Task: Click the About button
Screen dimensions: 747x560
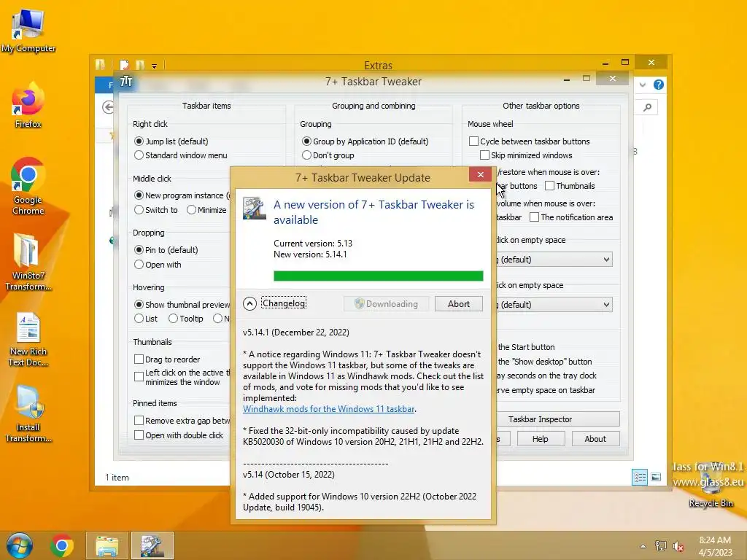Action: (x=595, y=439)
